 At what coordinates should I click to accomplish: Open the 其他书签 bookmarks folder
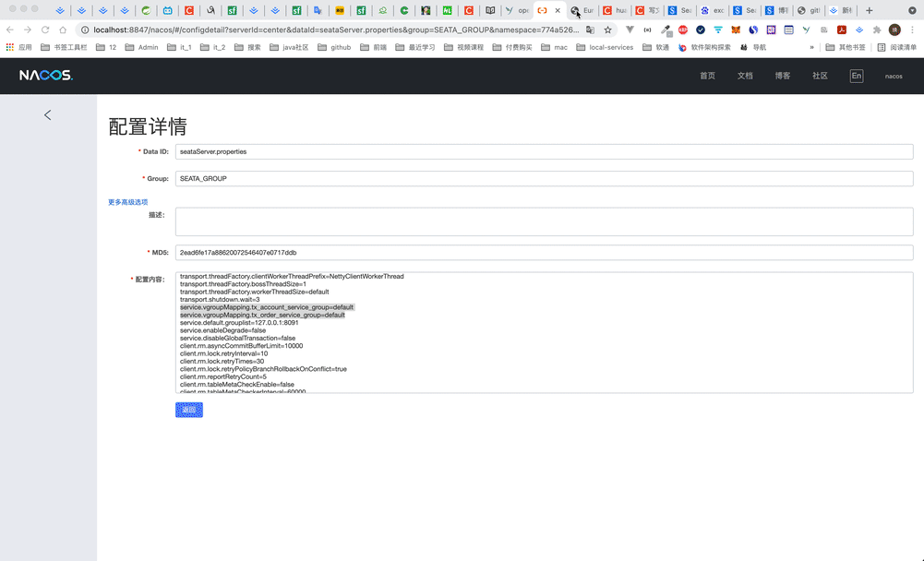[x=846, y=47]
